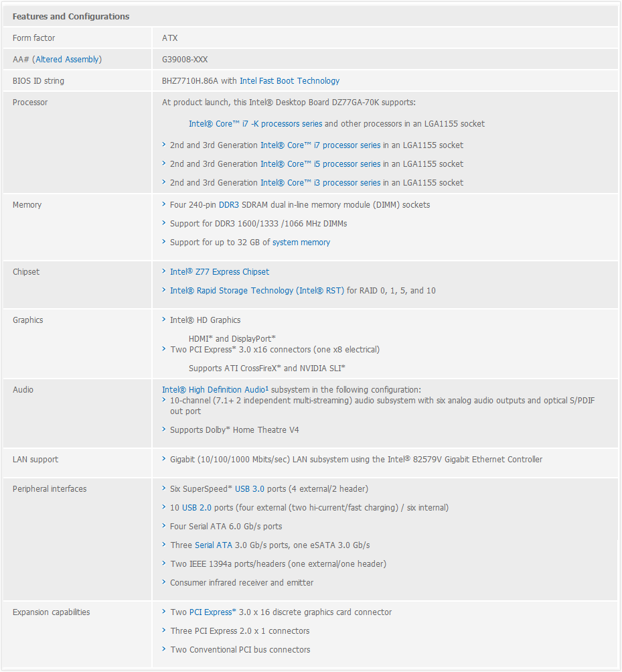
Task: Follow the USB 2.0 link
Action: click(x=197, y=508)
